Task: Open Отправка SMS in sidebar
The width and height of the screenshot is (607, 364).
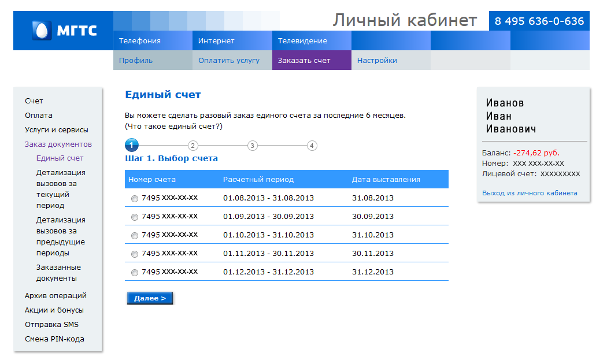Action: [x=52, y=325]
